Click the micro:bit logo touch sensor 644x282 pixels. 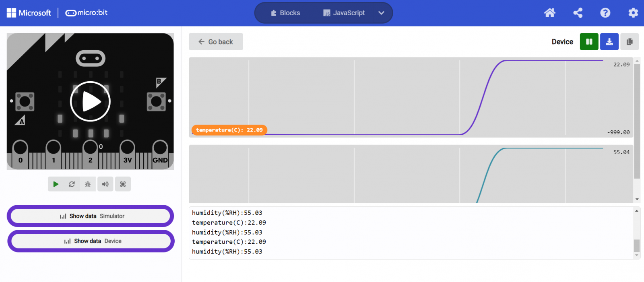(91, 58)
